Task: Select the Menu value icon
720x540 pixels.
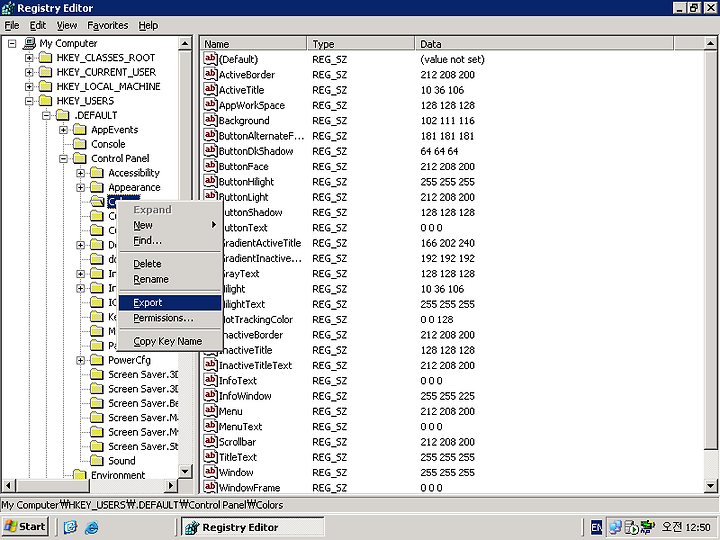Action: coord(210,411)
